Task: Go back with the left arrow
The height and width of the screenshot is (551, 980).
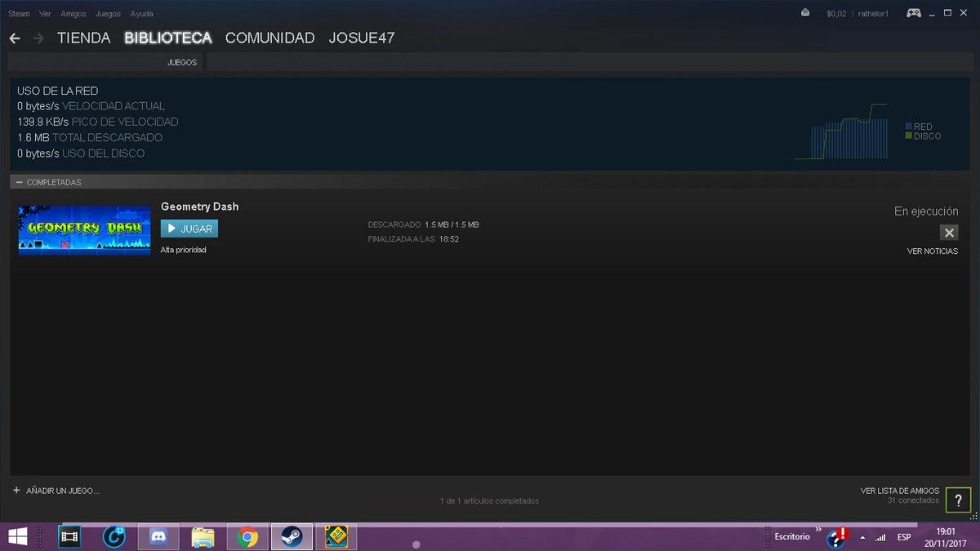Action: (x=15, y=38)
